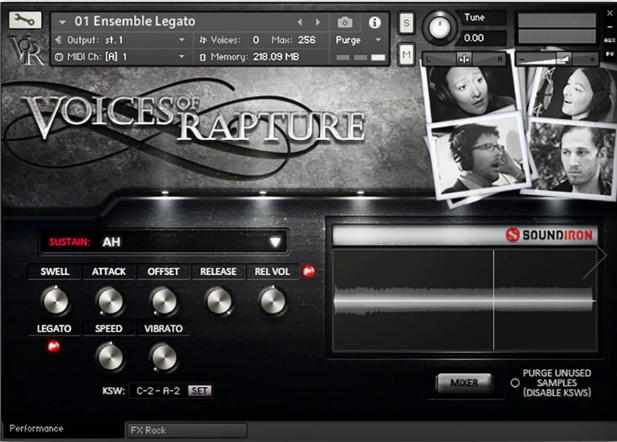Click the SWELL knob
This screenshot has height=442, width=617.
(55, 301)
